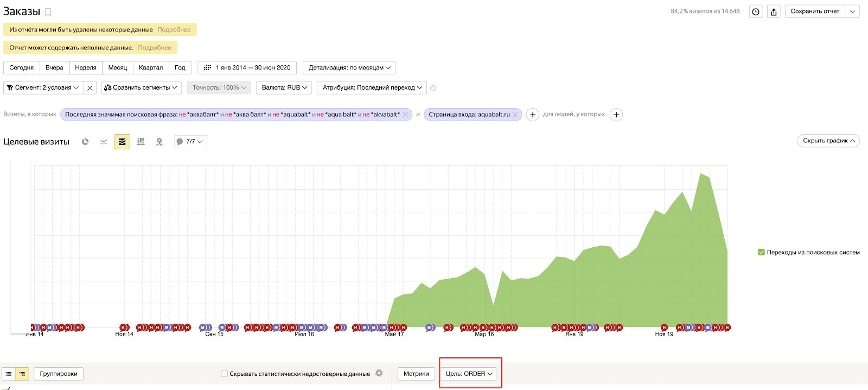
Task: Open the map chart view icon
Action: tap(159, 142)
